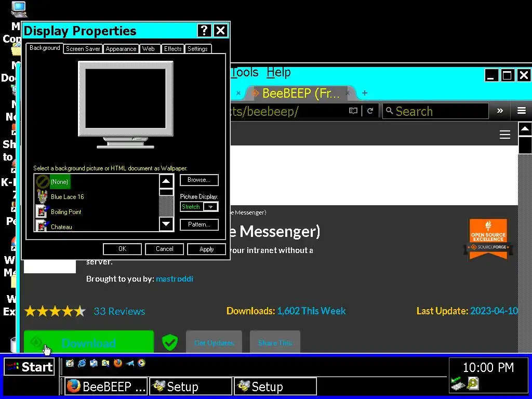Viewport: 532px width, 399px height.
Task: Toggle reader view icon in address bar
Action: coord(353,111)
